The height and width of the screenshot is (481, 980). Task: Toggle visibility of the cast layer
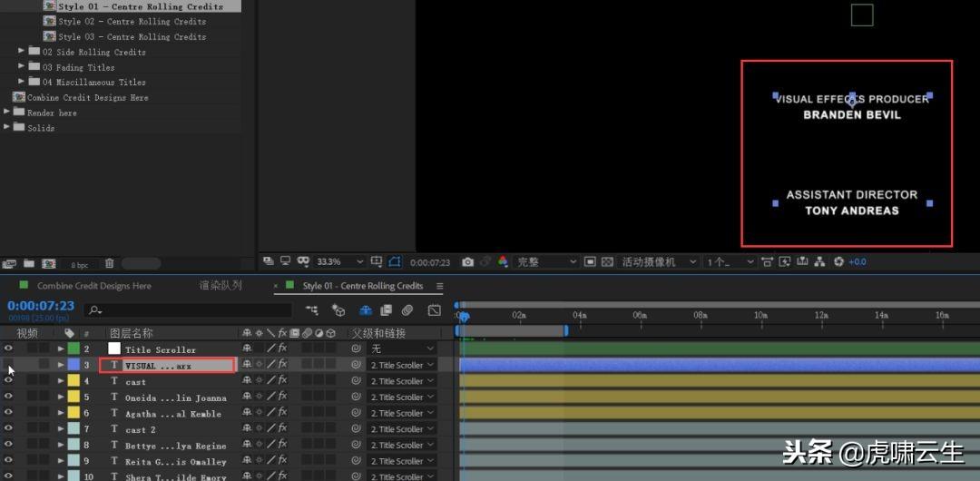[8, 381]
